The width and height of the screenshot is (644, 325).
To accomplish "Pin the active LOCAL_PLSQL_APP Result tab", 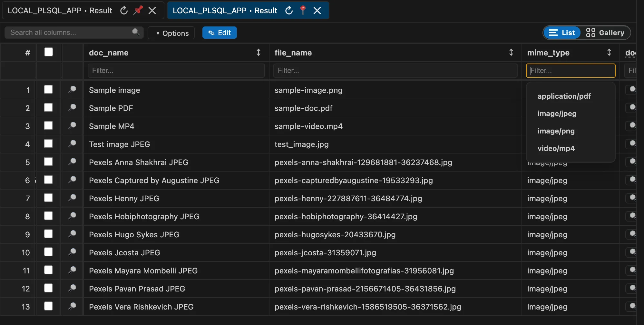I will (x=303, y=10).
